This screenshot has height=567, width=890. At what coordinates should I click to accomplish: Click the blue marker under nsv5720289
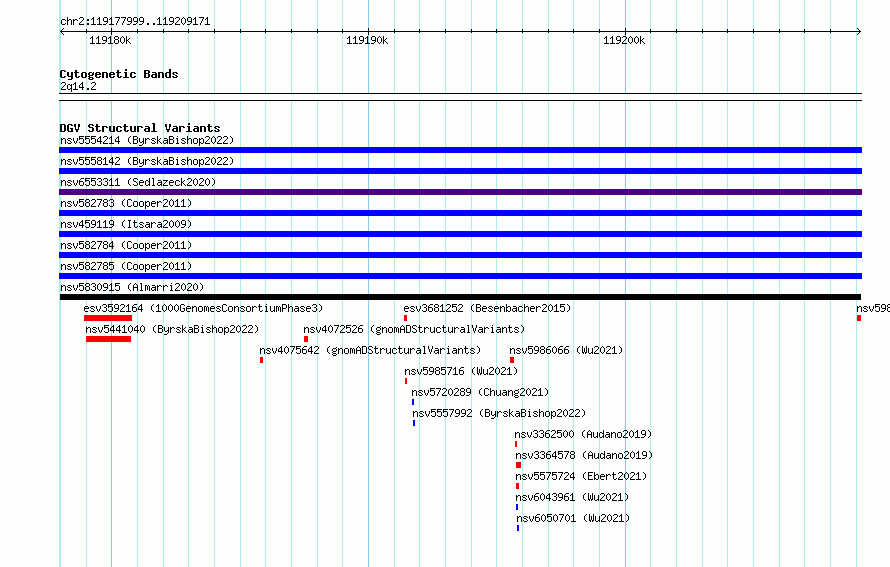pyautogui.click(x=413, y=402)
